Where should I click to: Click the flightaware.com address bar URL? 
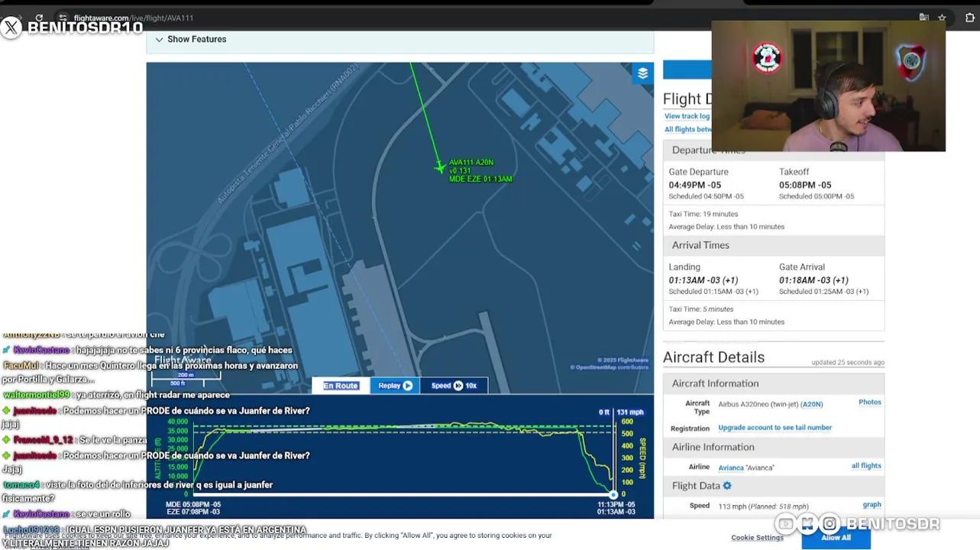134,18
